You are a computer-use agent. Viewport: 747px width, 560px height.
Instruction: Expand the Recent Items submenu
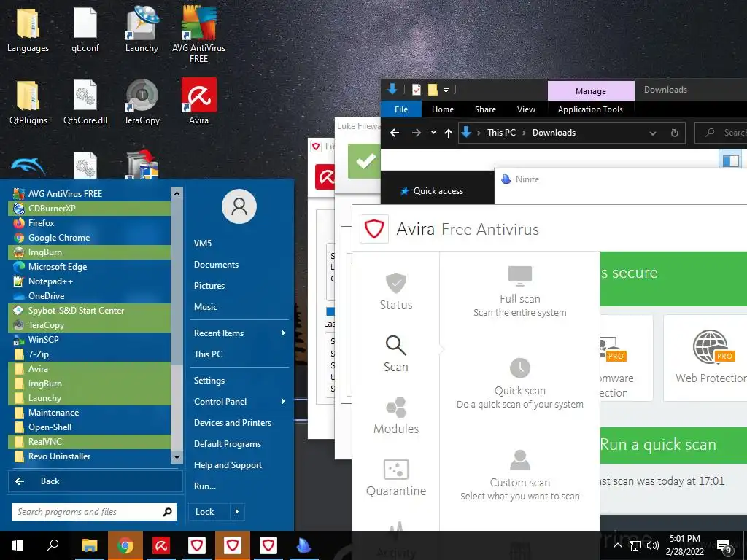pos(284,332)
